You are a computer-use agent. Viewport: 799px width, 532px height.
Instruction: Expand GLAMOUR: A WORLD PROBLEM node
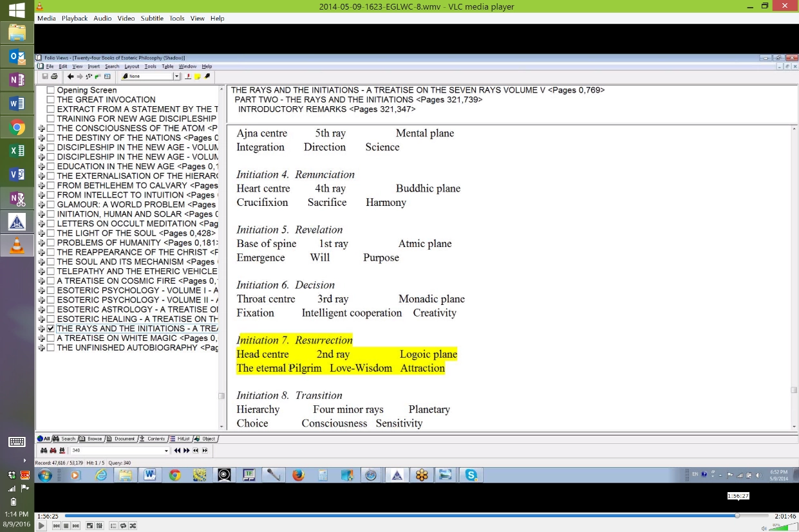tap(42, 205)
